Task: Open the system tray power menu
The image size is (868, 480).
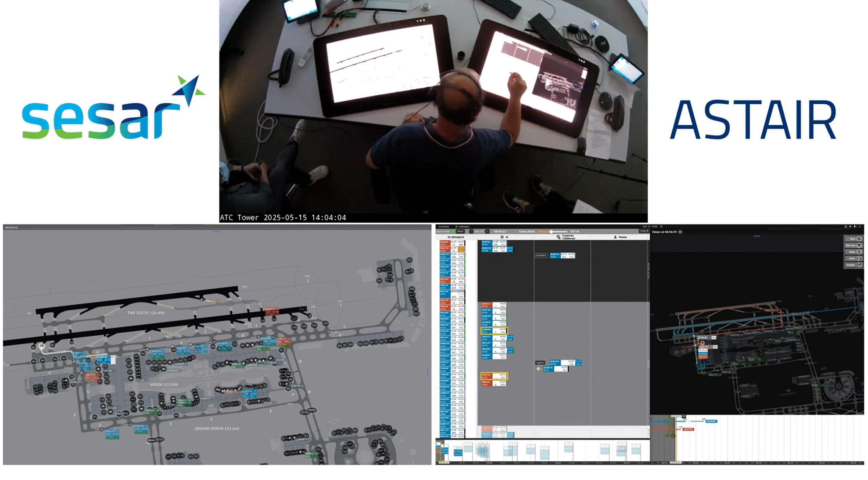Action: pos(860,227)
